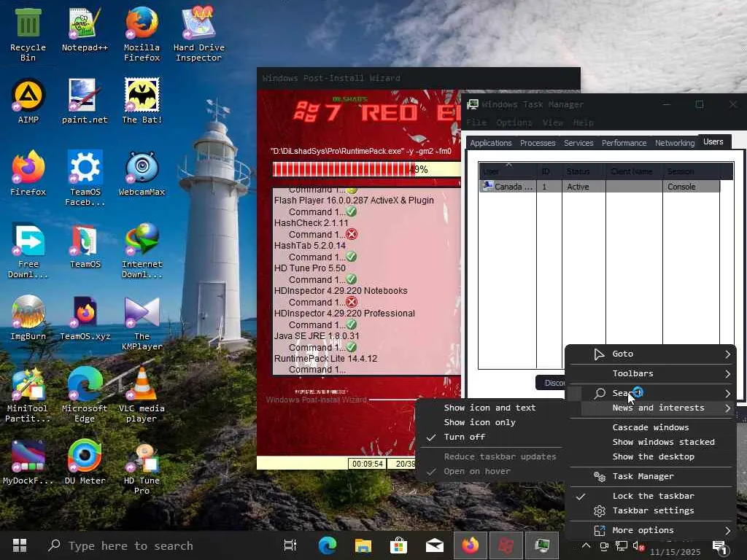This screenshot has height=560, width=747.
Task: Select the WebcamMax desktop icon
Action: 142,174
